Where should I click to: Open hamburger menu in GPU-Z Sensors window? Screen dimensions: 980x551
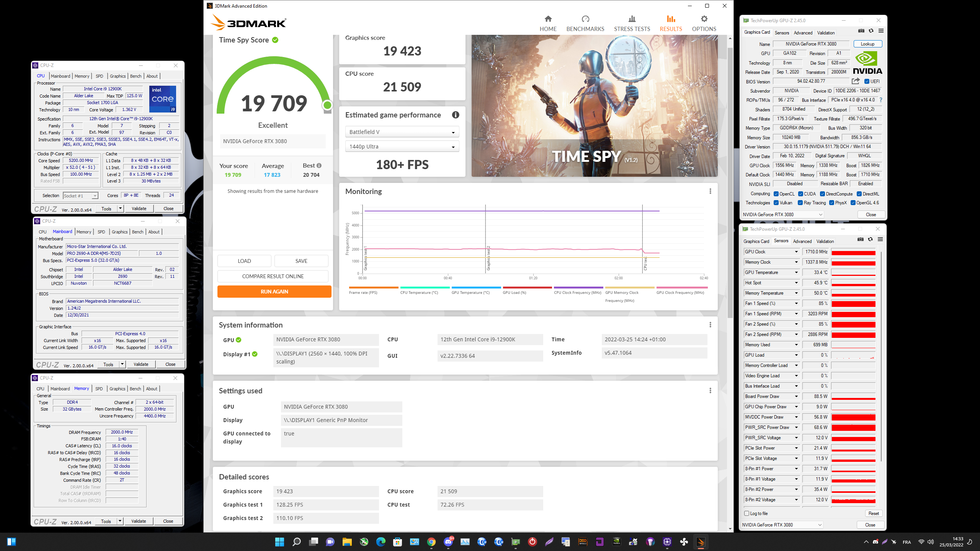click(880, 239)
